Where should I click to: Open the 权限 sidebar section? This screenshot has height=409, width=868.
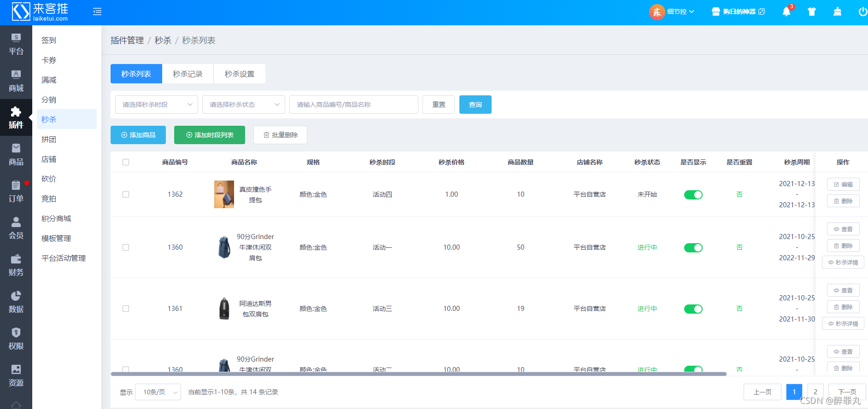point(16,339)
